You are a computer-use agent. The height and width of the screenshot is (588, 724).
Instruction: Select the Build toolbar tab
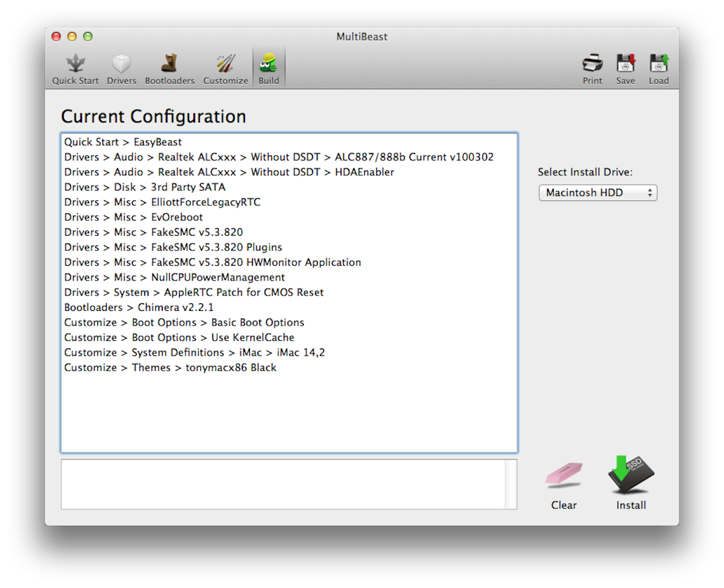tap(268, 69)
